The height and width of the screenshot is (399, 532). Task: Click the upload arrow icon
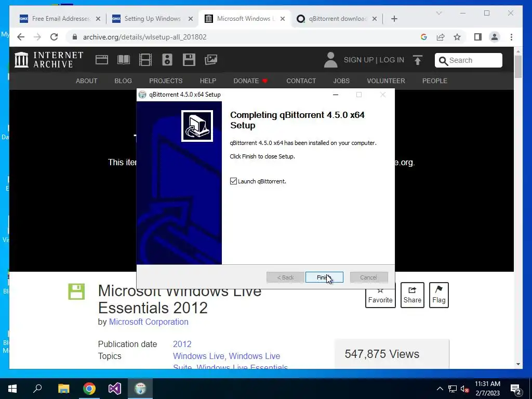point(418,60)
